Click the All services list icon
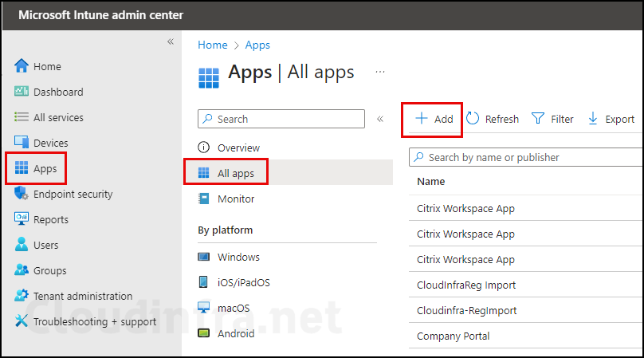Image resolution: width=644 pixels, height=358 pixels. [x=22, y=117]
